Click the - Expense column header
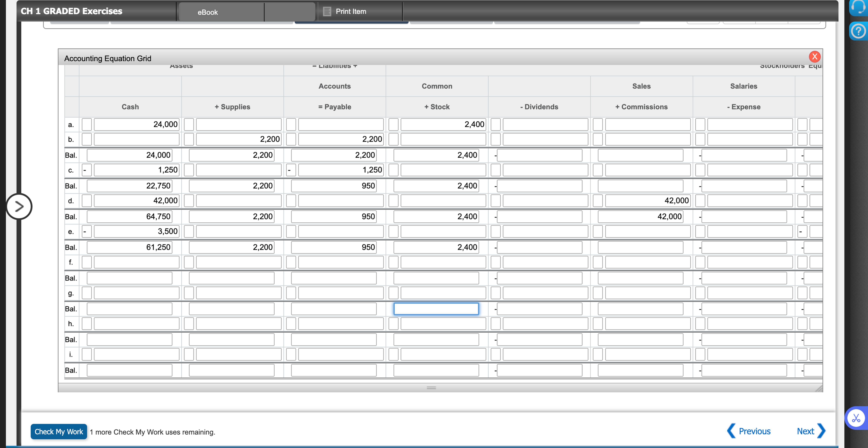The image size is (868, 448). (x=744, y=107)
